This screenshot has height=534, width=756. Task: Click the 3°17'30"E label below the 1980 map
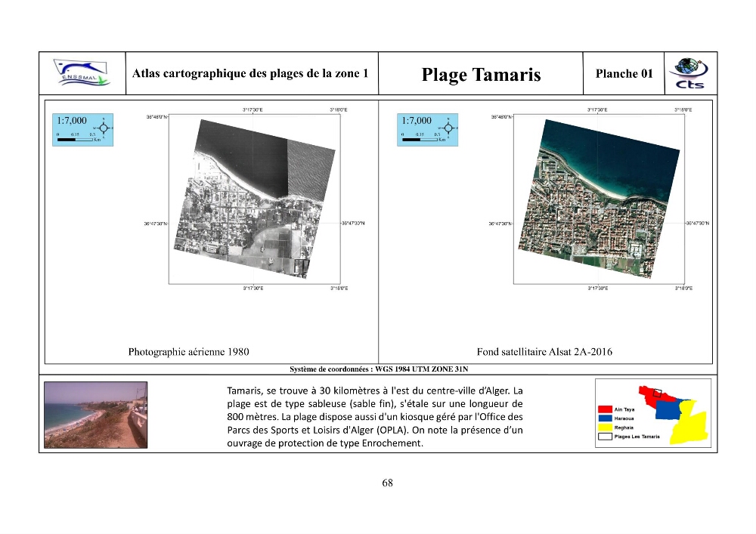[253, 289]
